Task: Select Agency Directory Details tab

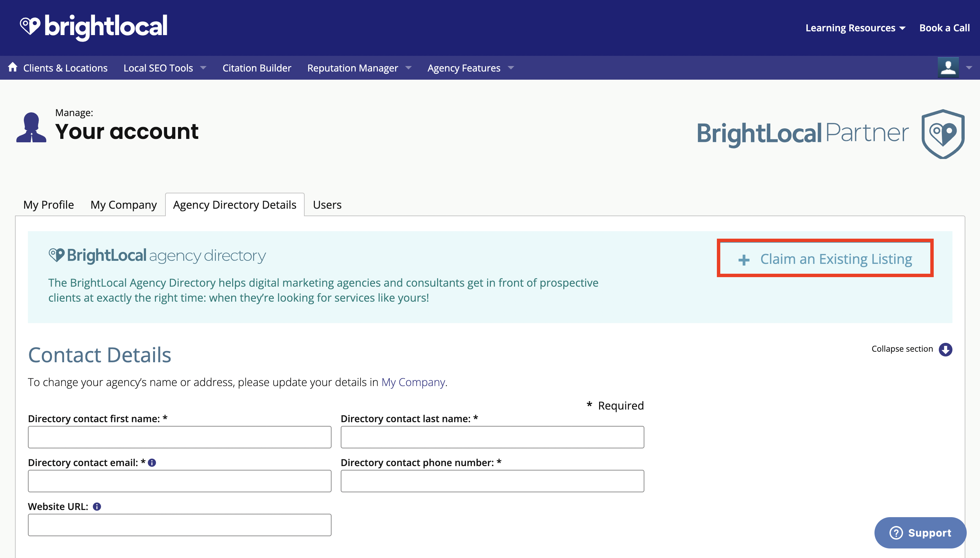Action: click(x=235, y=205)
